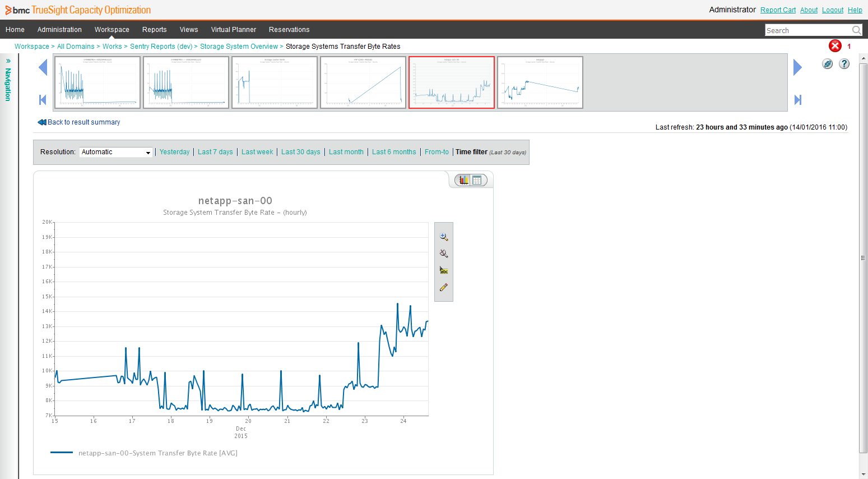Select the first chart thumbnail
The width and height of the screenshot is (868, 479).
[x=98, y=82]
